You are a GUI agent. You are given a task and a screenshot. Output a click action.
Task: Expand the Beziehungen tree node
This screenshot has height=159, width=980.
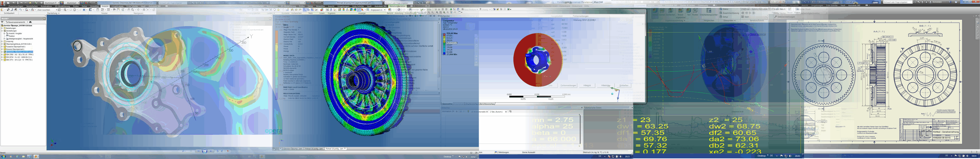pyautogui.click(x=2, y=28)
